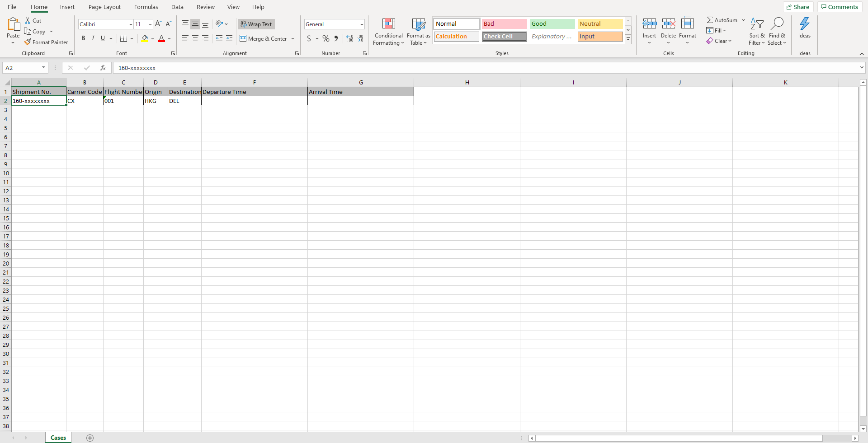This screenshot has width=868, height=443.
Task: Switch to the Formulas tab
Action: point(146,7)
